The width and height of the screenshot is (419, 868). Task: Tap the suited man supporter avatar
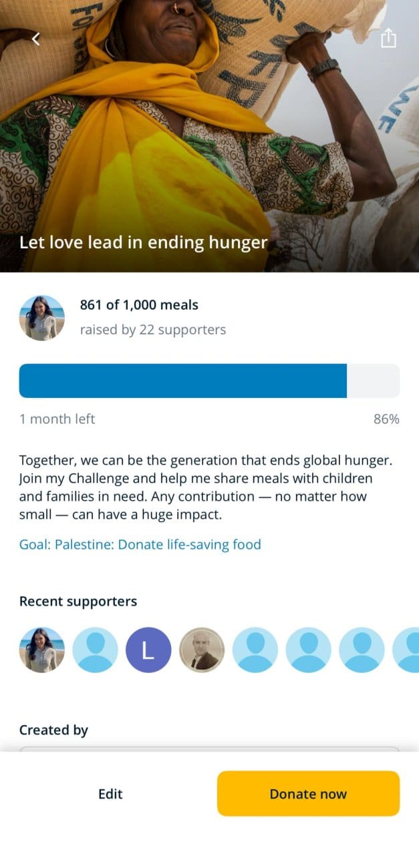pos(202,650)
